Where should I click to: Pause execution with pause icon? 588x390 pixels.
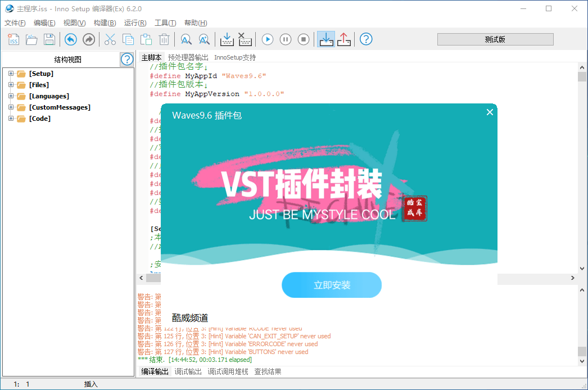pyautogui.click(x=286, y=39)
